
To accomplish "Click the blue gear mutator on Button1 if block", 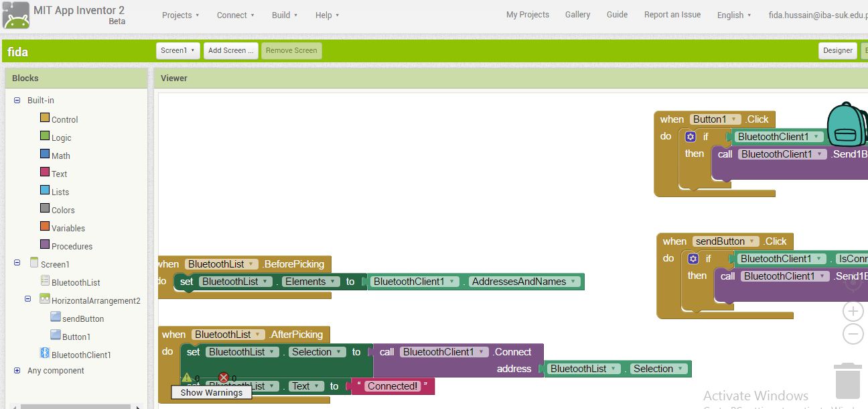I will pos(691,137).
